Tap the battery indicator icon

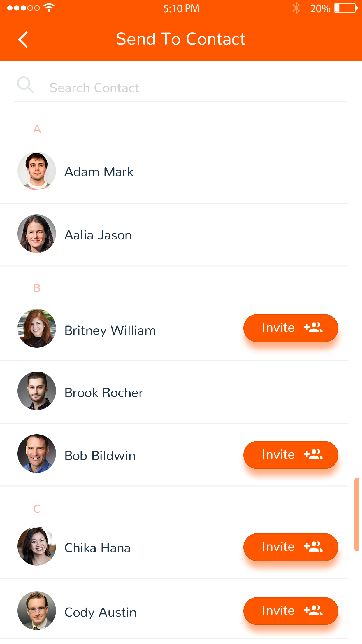tap(346, 8)
